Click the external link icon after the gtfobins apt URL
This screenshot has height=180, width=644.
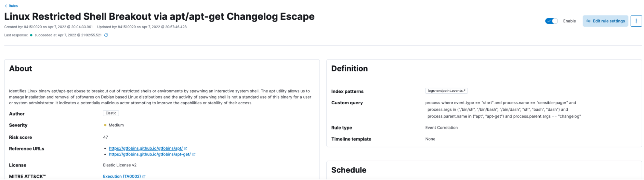(186, 148)
